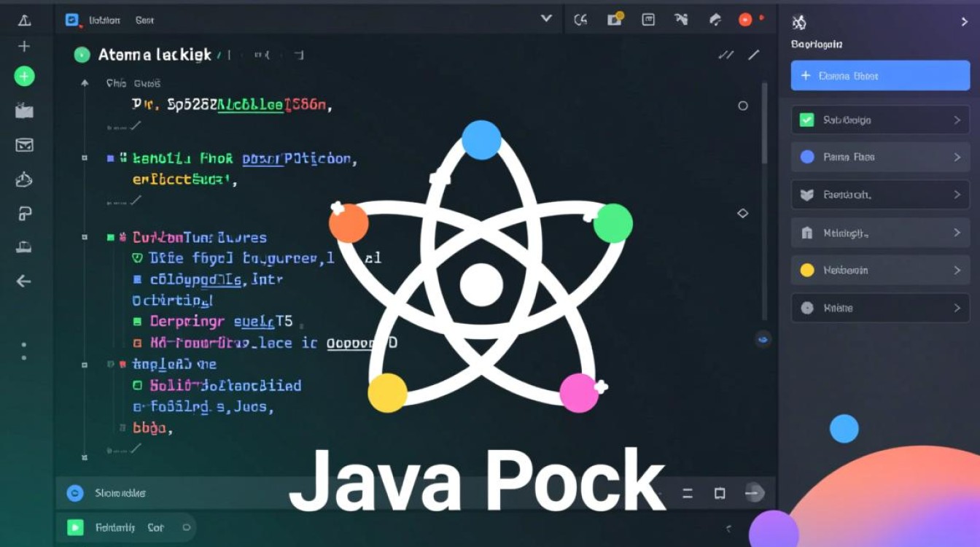Screen dimensions: 980x547
Task: Collapse the right panel using top-right chevron
Action: pos(964,22)
